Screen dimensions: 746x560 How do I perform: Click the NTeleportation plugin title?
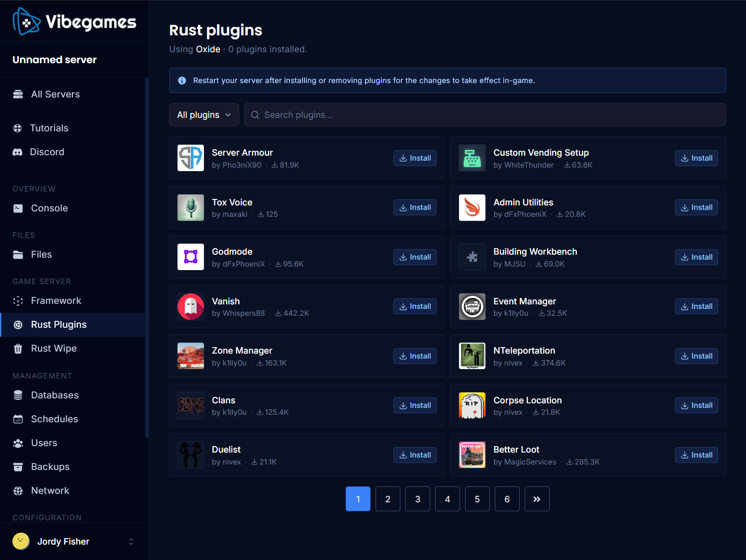pos(524,351)
